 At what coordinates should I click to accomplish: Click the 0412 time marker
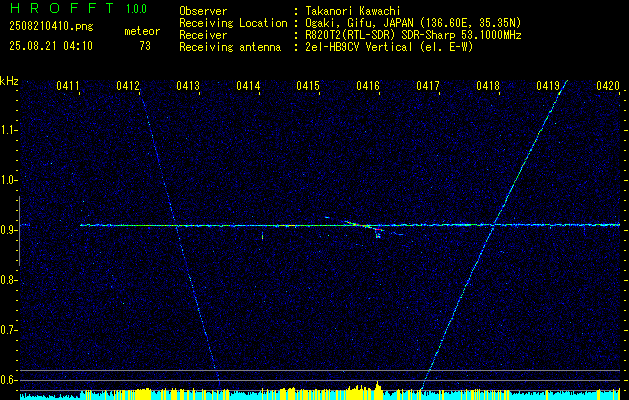tap(128, 86)
